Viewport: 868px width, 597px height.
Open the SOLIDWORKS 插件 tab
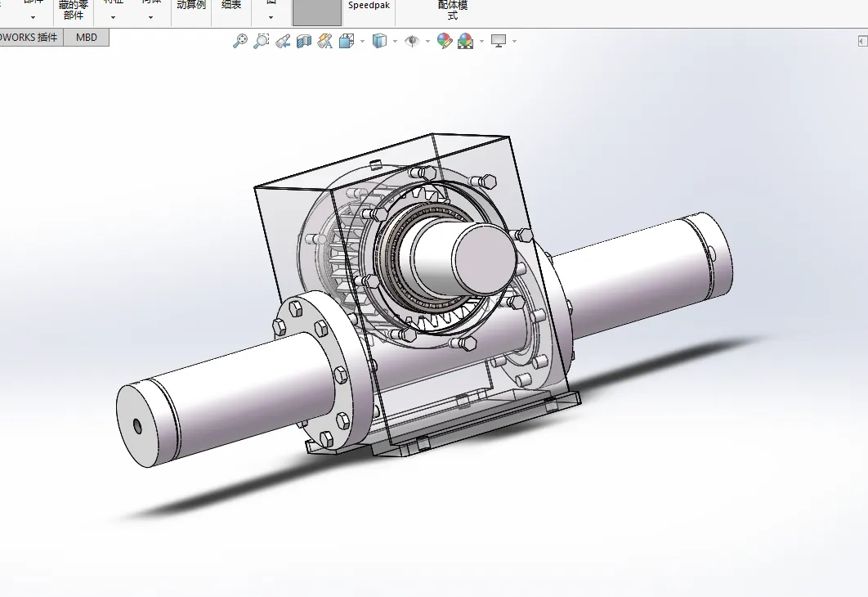tap(30, 37)
